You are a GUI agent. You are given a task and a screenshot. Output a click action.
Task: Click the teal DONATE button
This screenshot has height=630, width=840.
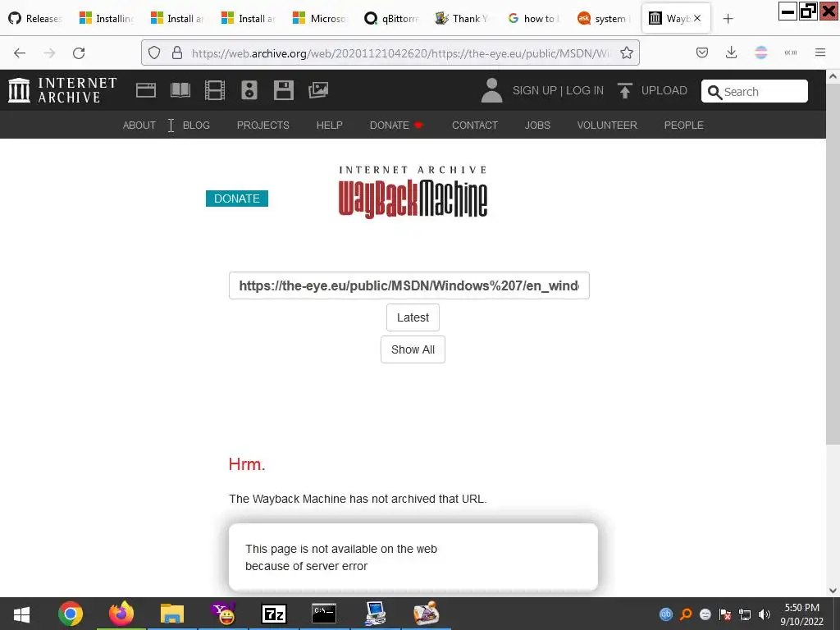[237, 199]
